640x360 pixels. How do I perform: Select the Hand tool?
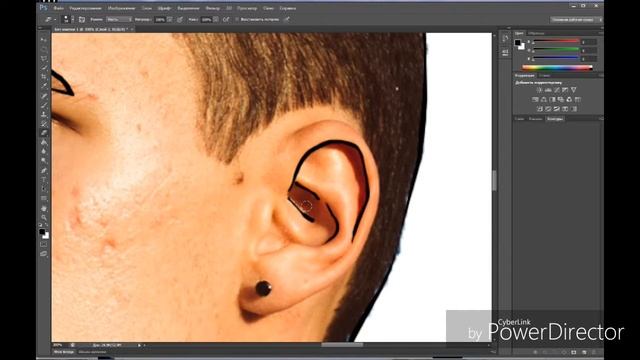44,209
